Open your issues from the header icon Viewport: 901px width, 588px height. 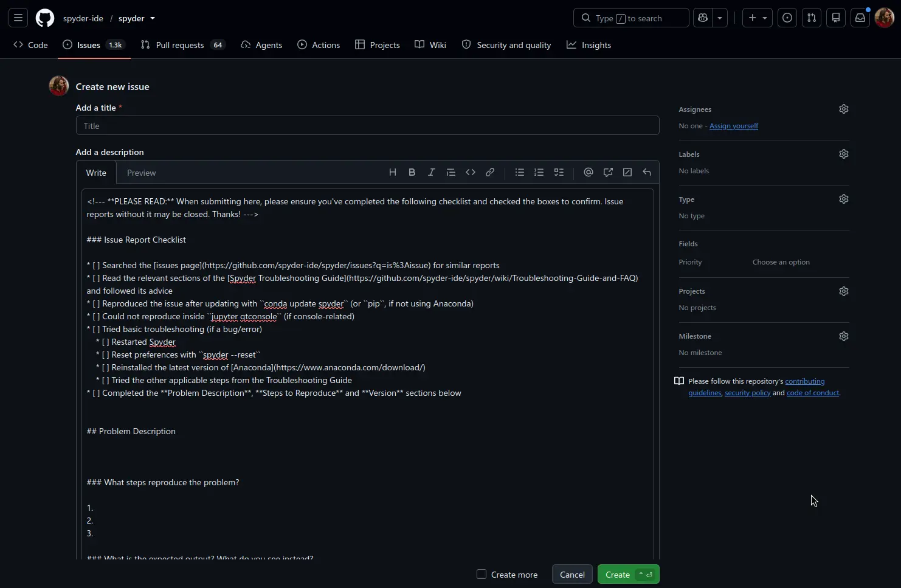[787, 18]
